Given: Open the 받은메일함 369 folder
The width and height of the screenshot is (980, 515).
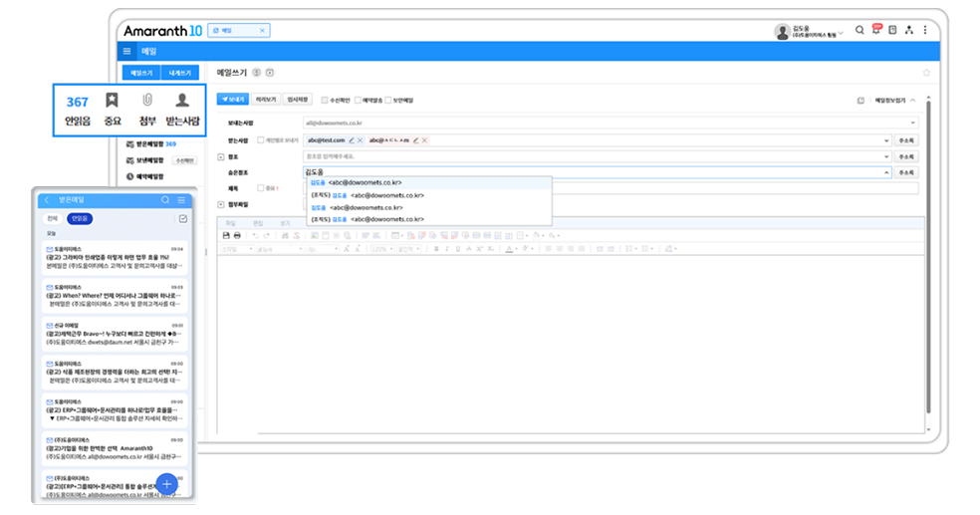Looking at the screenshot, I should pyautogui.click(x=151, y=143).
